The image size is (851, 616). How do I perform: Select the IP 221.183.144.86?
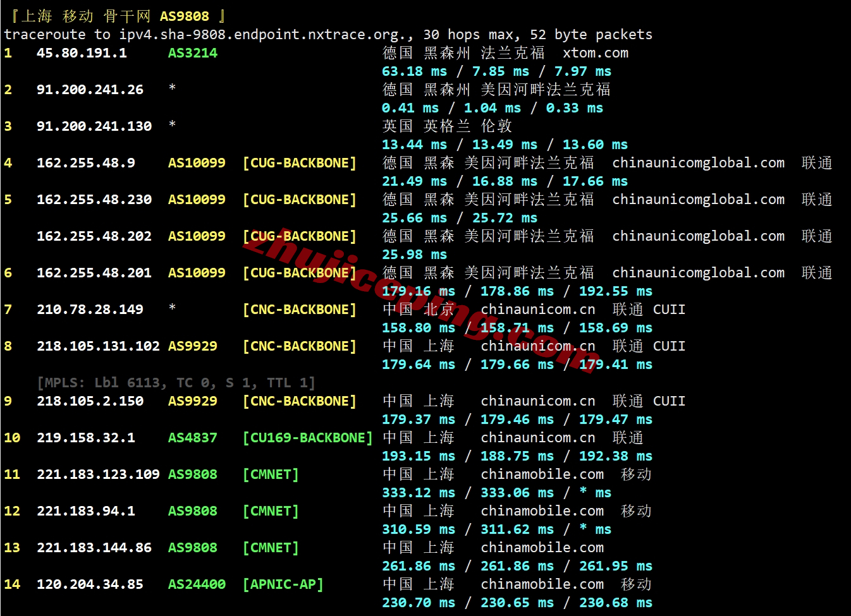tap(94, 548)
